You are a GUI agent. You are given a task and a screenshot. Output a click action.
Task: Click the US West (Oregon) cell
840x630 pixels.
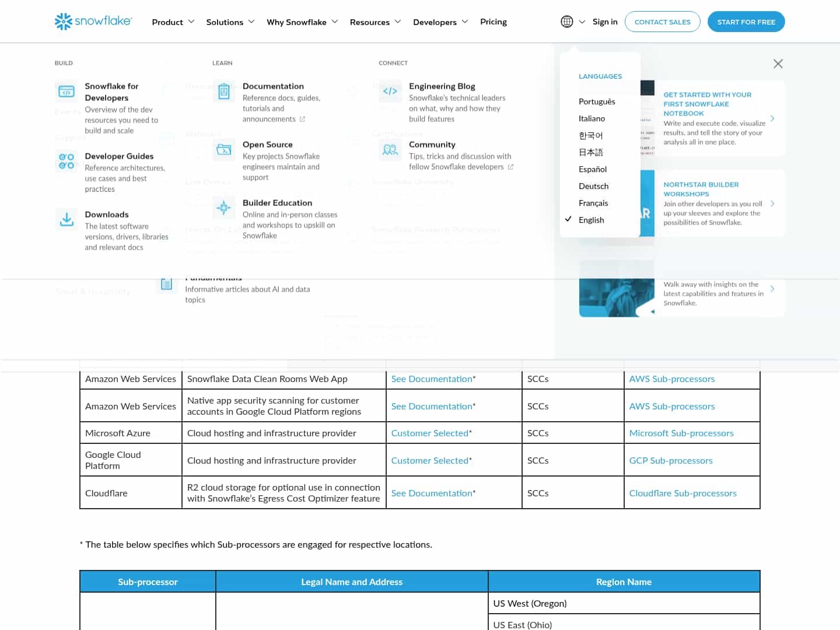tap(624, 604)
